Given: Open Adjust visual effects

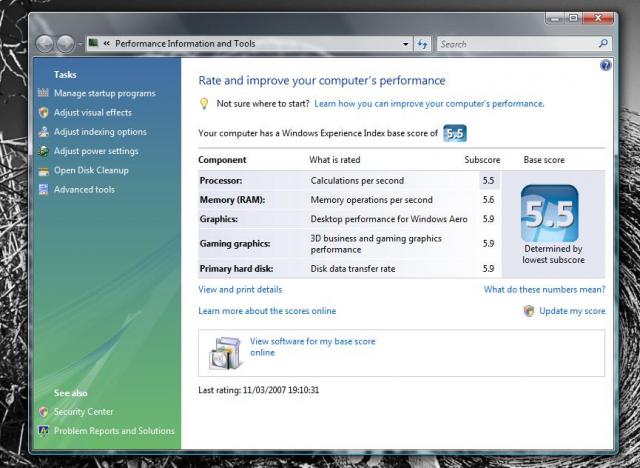Looking at the screenshot, I should pos(93,112).
